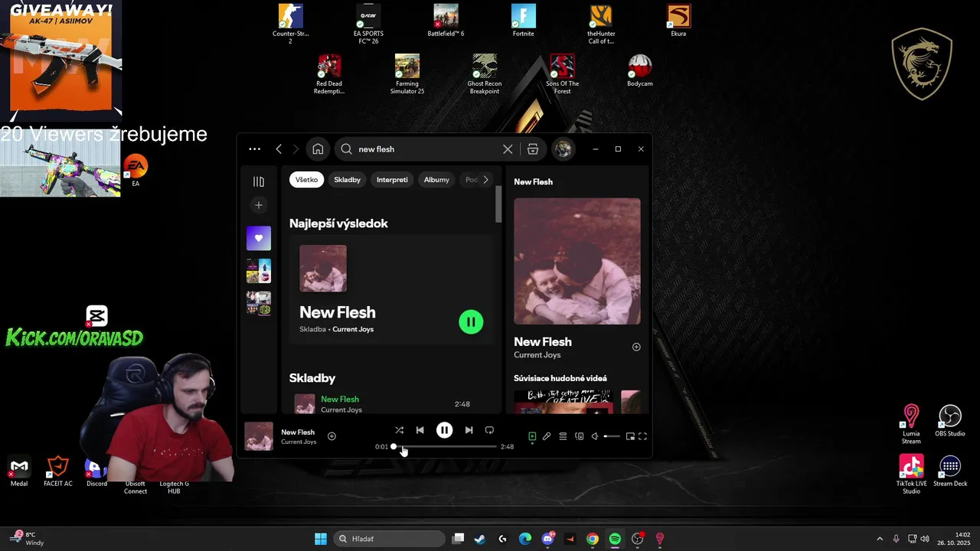
Task: Select the New Flesh row under Skladby
Action: click(x=390, y=404)
